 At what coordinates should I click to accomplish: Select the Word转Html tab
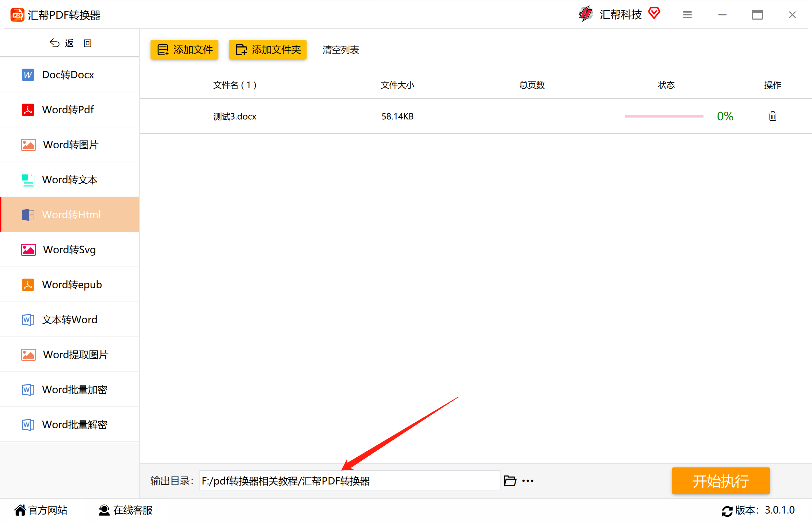click(x=70, y=214)
